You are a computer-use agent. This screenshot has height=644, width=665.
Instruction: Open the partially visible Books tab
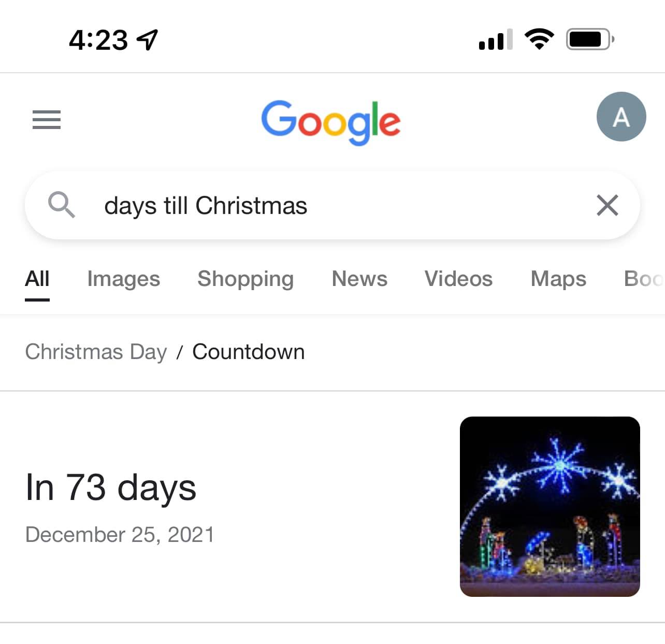643,279
